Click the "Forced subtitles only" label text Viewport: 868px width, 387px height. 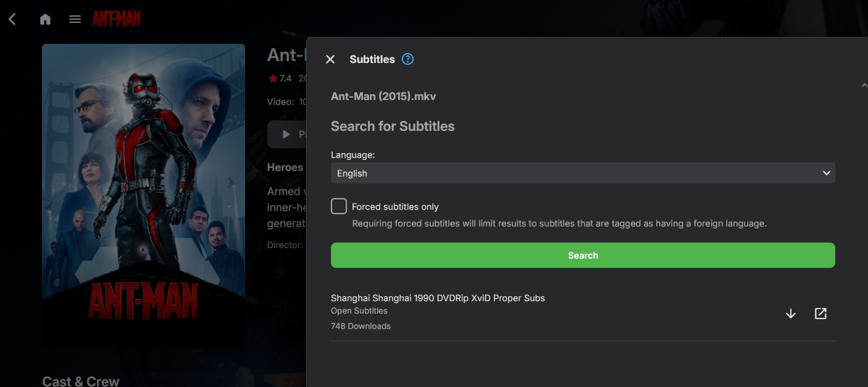click(395, 207)
